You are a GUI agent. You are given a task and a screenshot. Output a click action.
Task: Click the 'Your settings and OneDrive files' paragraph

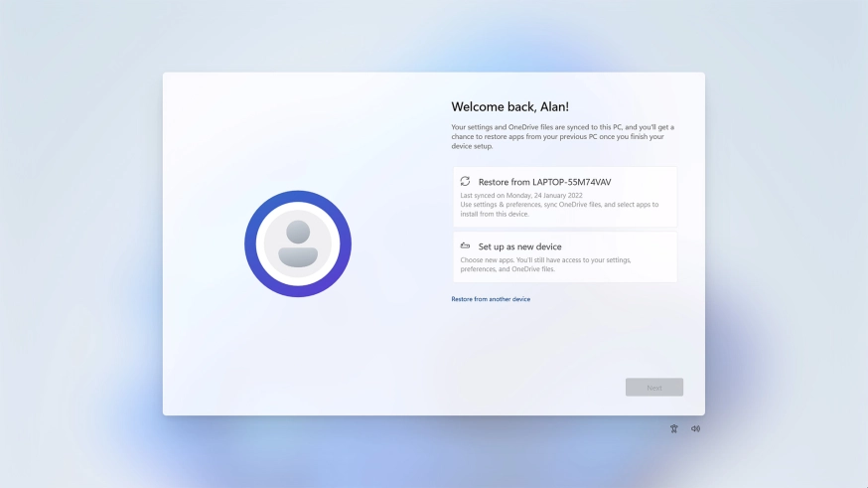tap(562, 136)
